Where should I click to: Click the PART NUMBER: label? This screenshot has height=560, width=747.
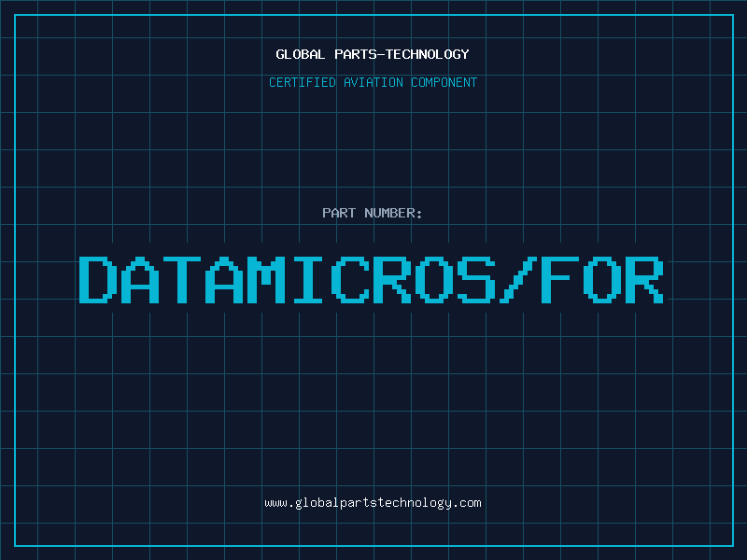pyautogui.click(x=372, y=213)
